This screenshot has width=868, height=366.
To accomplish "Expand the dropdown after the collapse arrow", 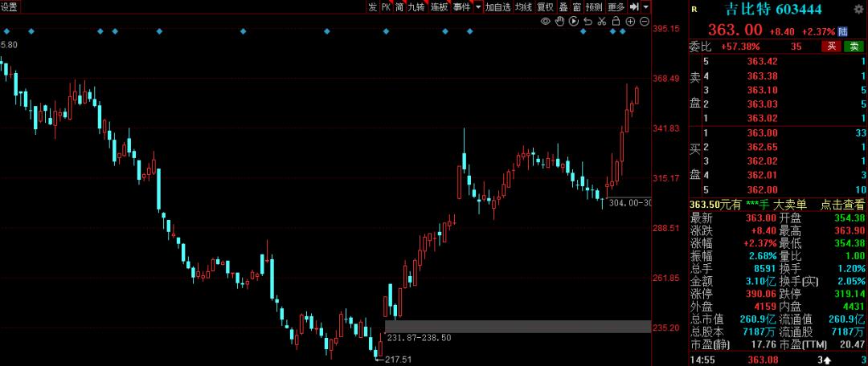I will 646,7.
